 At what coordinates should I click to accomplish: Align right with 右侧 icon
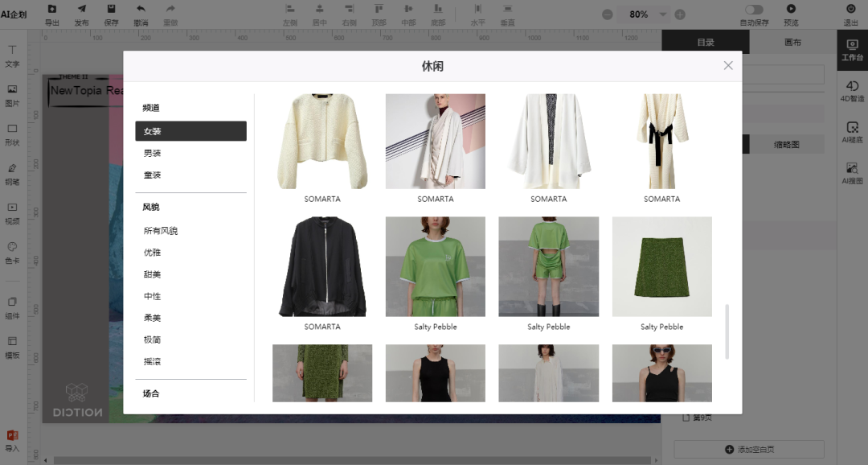pos(350,9)
